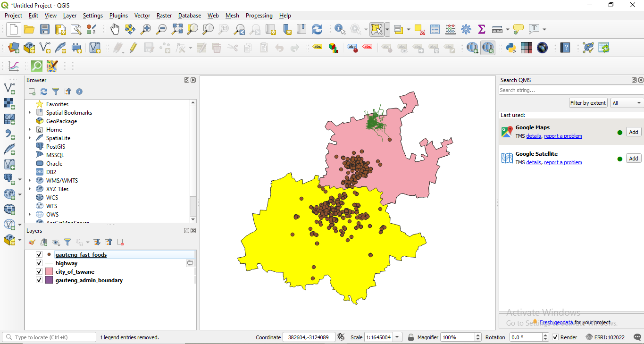Activate the Zoom Out magnifier tool
This screenshot has width=644, height=344.
[x=161, y=29]
